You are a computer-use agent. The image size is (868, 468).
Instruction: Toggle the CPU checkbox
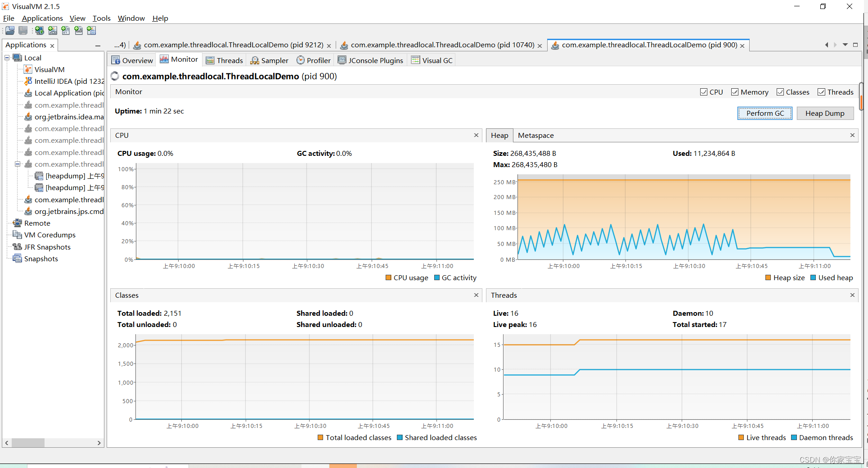(x=704, y=92)
